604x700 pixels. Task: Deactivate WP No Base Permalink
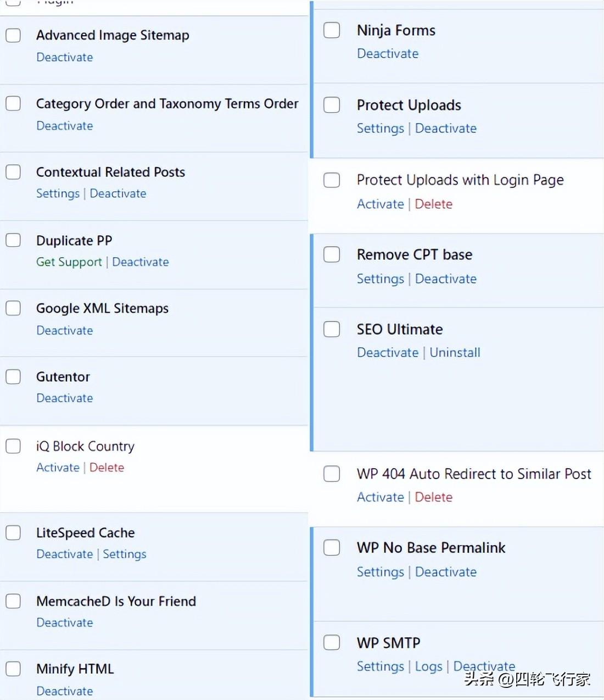[x=446, y=572]
